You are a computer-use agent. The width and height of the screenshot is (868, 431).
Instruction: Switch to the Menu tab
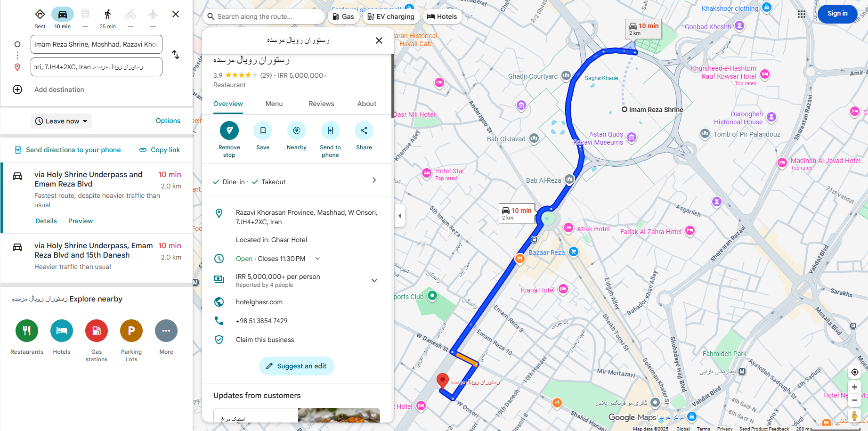click(x=274, y=104)
